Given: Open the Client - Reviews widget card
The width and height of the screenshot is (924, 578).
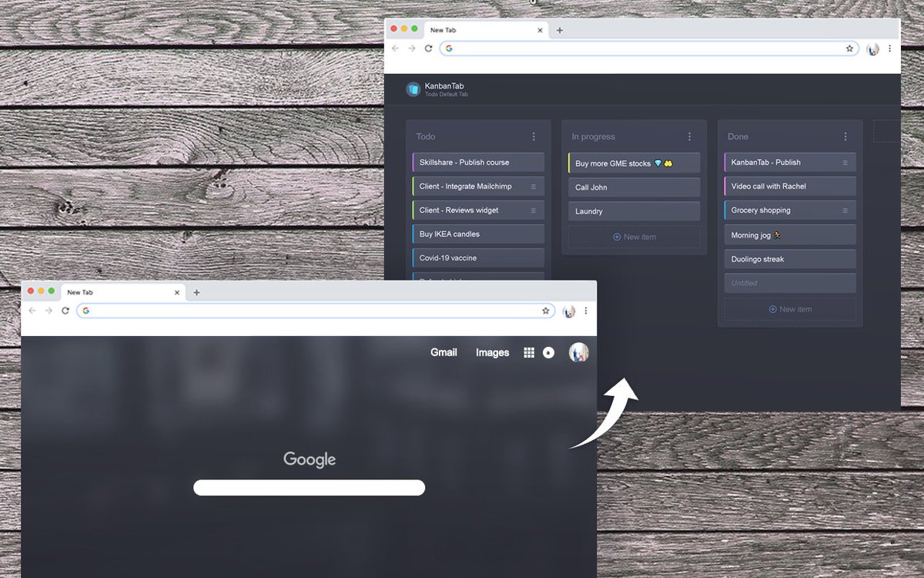Looking at the screenshot, I should click(x=478, y=210).
